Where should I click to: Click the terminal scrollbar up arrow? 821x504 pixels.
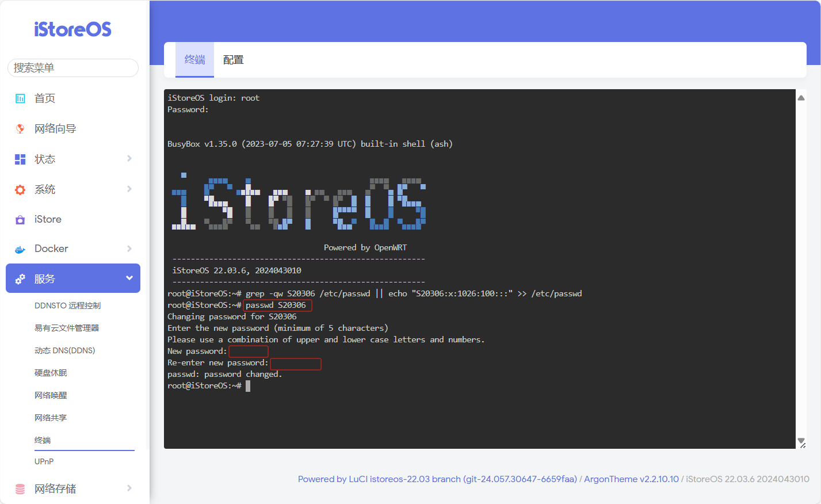tap(801, 98)
